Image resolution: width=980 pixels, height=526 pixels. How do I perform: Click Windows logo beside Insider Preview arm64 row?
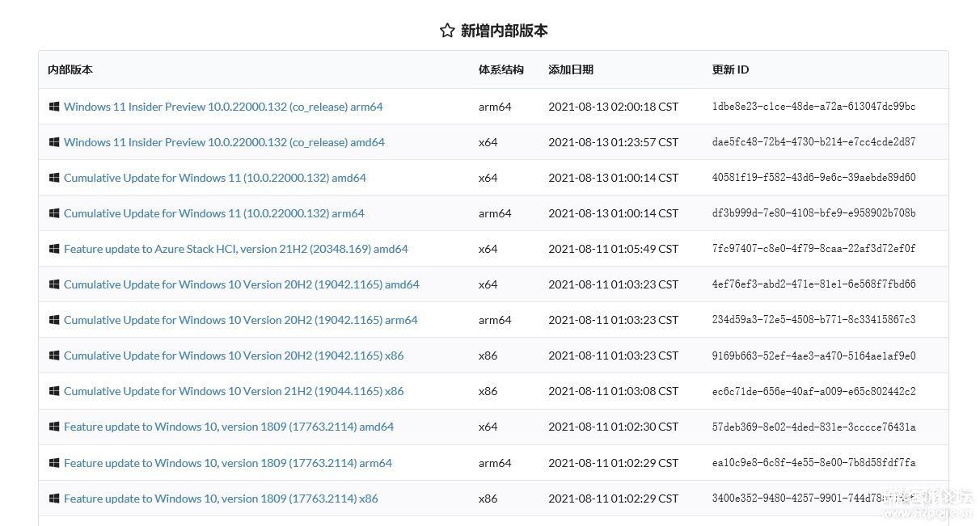tap(54, 107)
